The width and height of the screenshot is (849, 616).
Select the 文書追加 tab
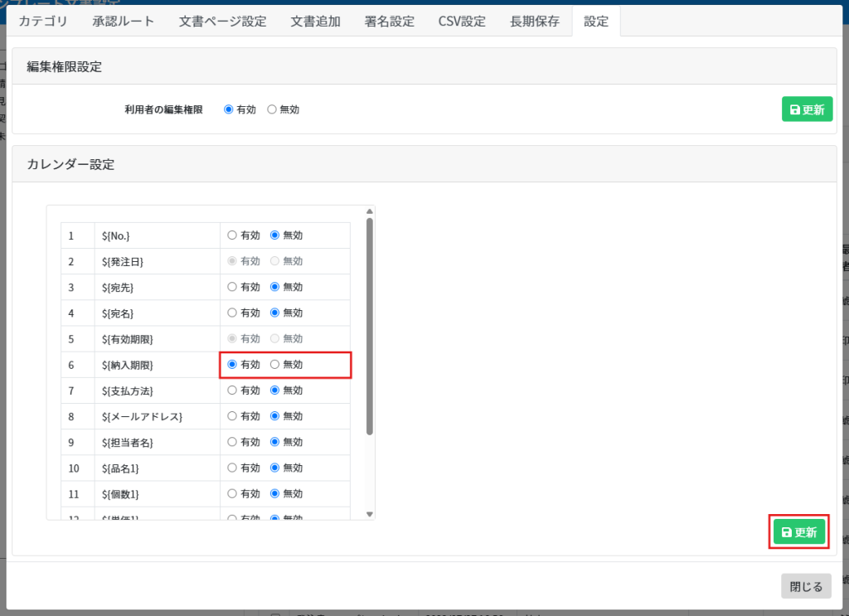[315, 22]
